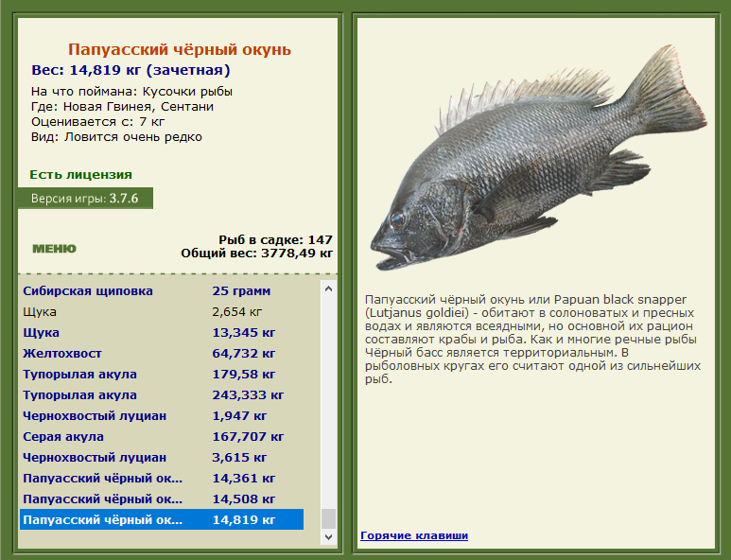This screenshot has height=560, width=731.
Task: Click the Версия игры 3.7.6 label
Action: (85, 199)
